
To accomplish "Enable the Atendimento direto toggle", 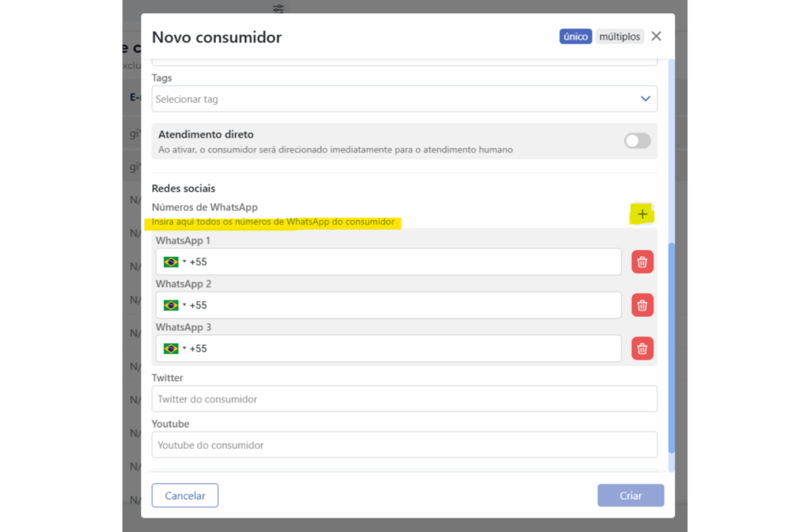I will 637,141.
